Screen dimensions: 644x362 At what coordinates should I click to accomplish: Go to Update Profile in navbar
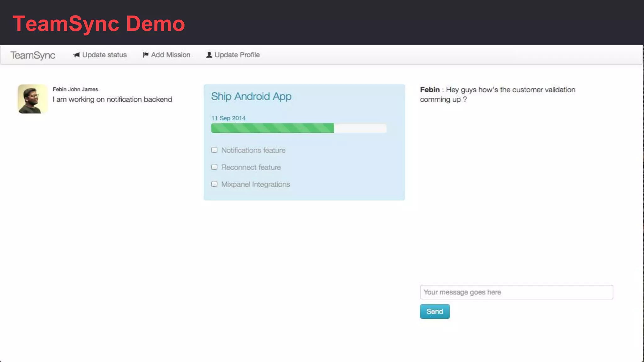pos(237,55)
